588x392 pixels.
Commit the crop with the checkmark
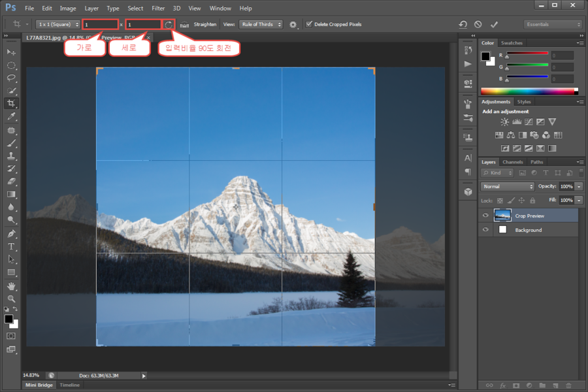tap(494, 24)
